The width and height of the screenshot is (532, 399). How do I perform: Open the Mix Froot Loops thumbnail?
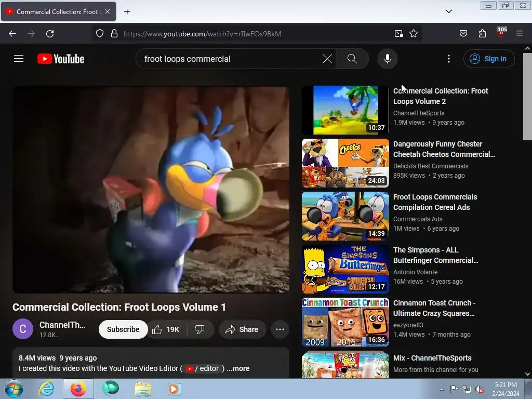click(345, 365)
